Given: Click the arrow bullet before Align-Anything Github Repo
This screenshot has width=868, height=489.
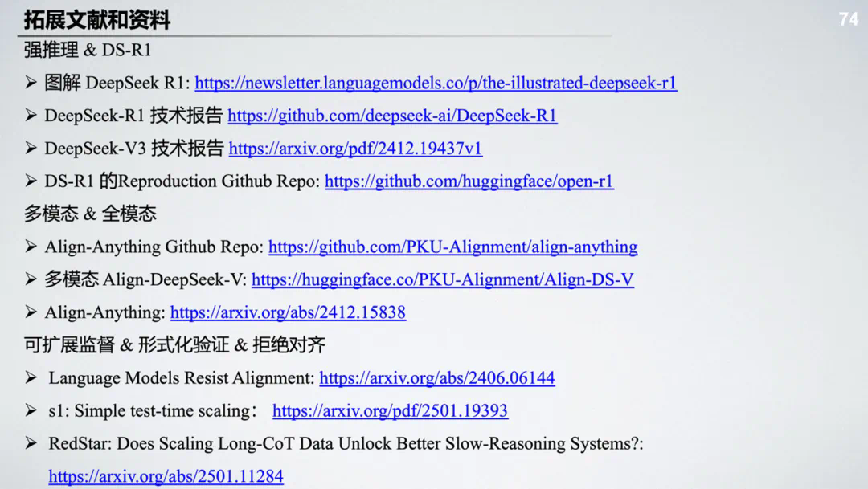Looking at the screenshot, I should (31, 247).
